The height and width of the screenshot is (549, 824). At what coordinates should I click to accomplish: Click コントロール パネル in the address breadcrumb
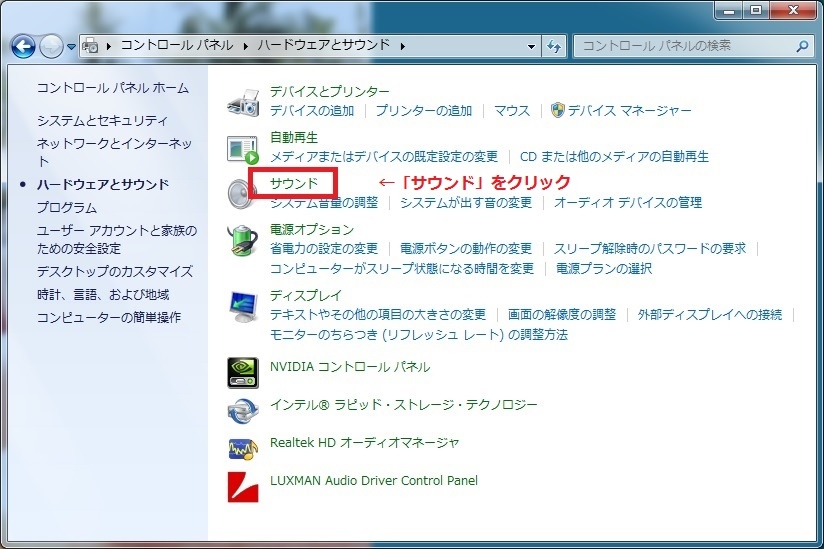point(177,45)
